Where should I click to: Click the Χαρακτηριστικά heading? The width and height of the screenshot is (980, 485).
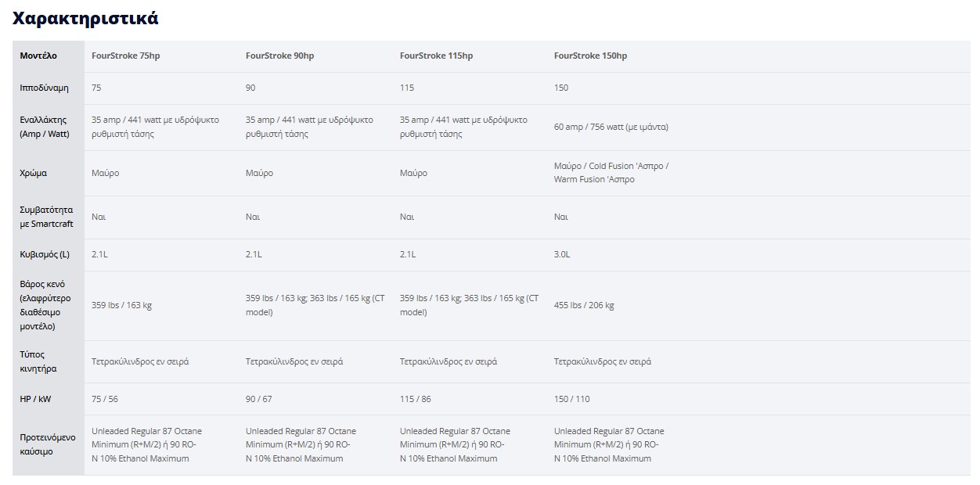click(x=85, y=19)
